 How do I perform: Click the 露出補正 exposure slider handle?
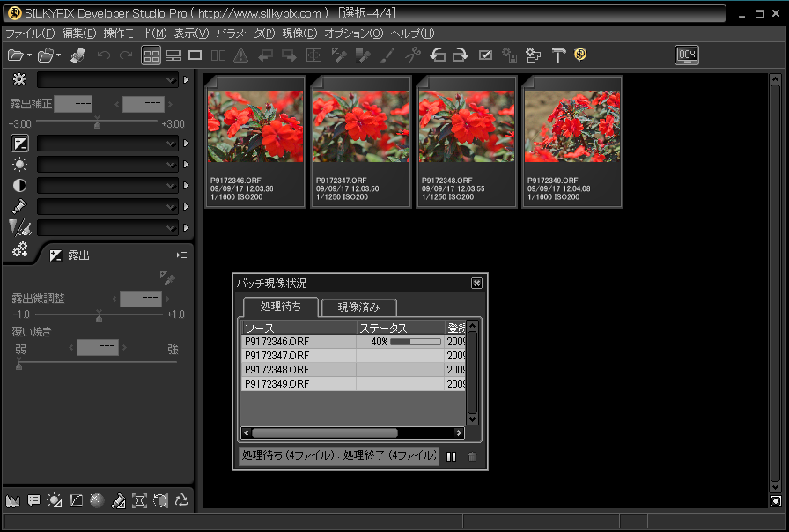pyautogui.click(x=97, y=124)
